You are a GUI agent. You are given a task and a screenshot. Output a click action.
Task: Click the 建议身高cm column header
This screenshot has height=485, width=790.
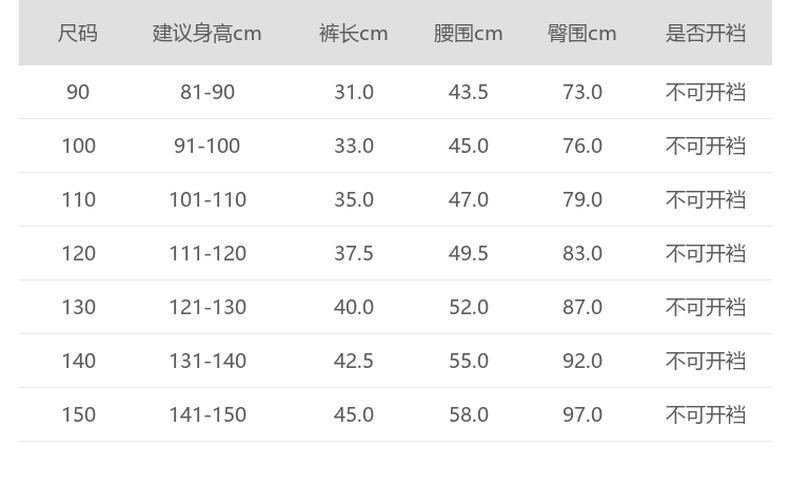click(207, 33)
